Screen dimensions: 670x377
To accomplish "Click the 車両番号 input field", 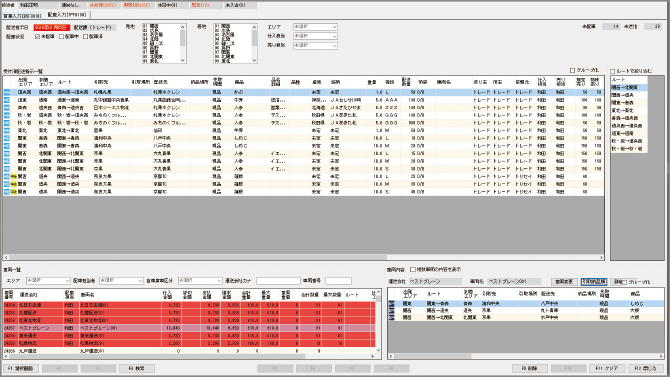I will pos(338,281).
